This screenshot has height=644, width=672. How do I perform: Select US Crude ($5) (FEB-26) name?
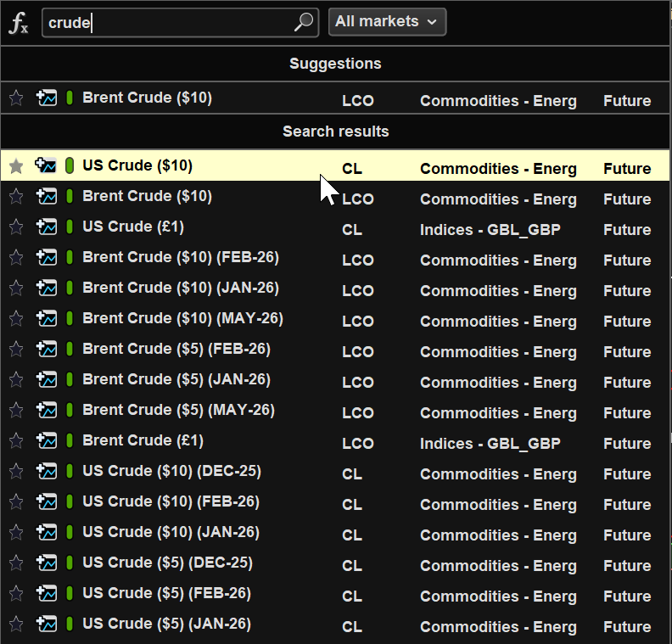point(166,593)
